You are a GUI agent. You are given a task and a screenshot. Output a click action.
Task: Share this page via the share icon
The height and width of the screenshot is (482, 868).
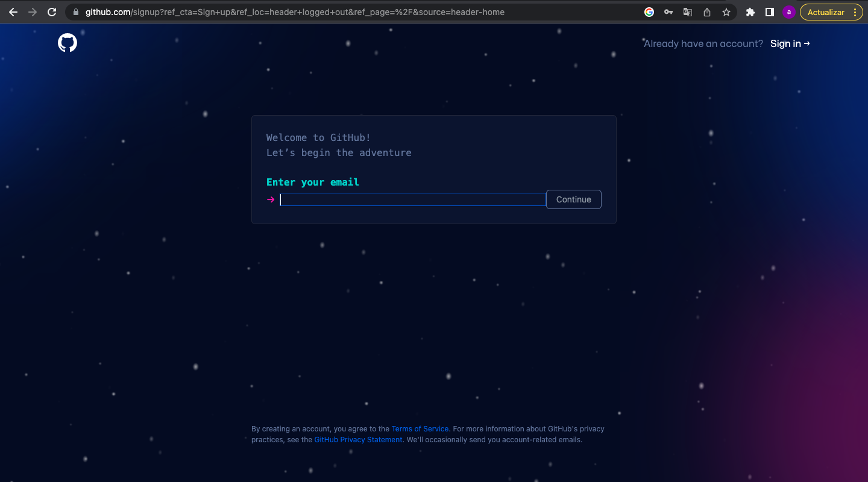[x=707, y=12]
